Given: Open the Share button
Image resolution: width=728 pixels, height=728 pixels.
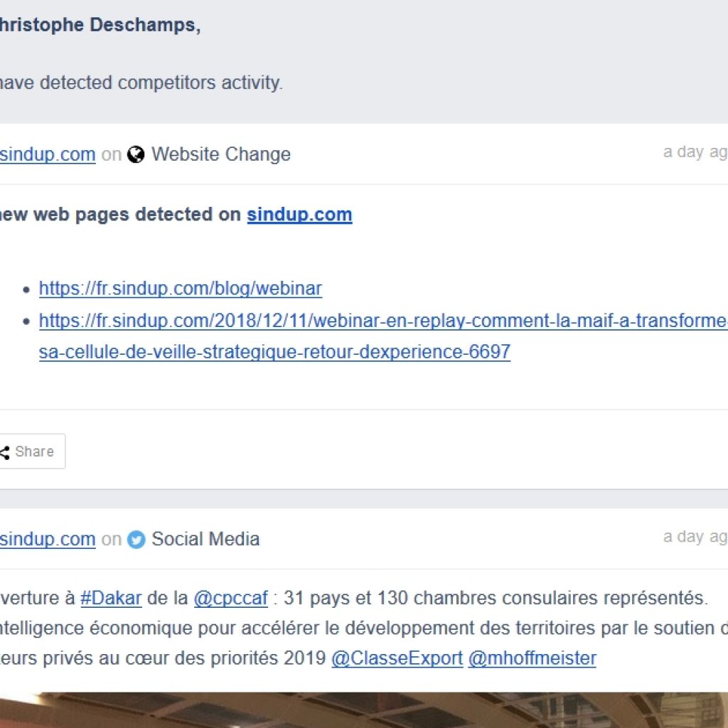Looking at the screenshot, I should pos(31,451).
